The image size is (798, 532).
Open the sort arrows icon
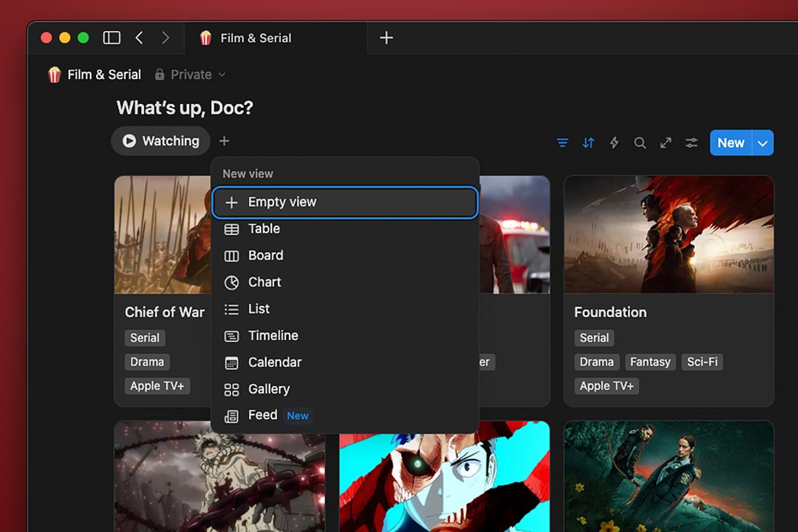[x=588, y=143]
